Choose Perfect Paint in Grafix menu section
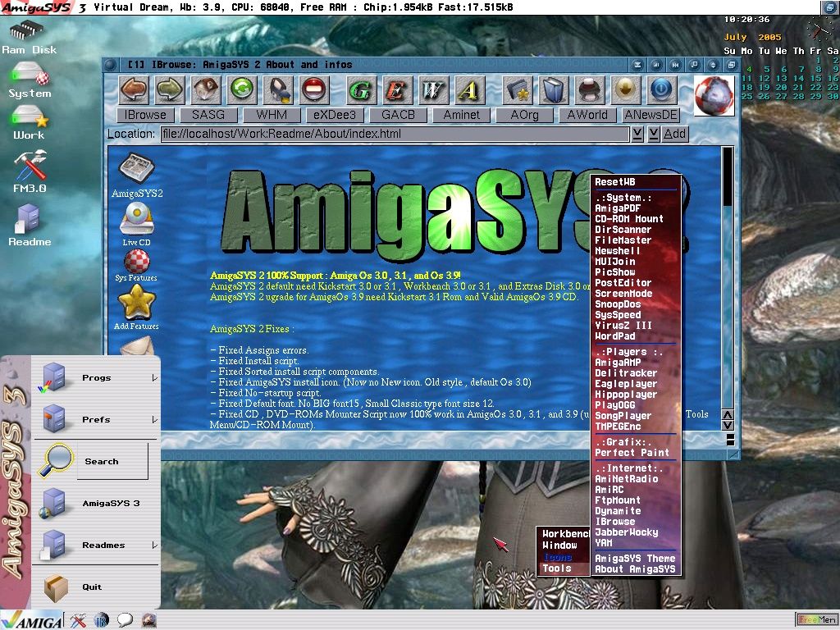 (x=632, y=453)
